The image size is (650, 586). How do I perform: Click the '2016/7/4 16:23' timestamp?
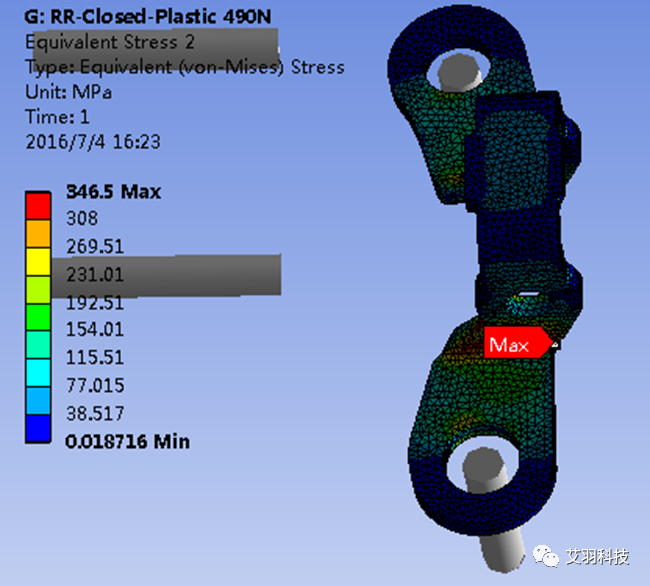point(93,142)
